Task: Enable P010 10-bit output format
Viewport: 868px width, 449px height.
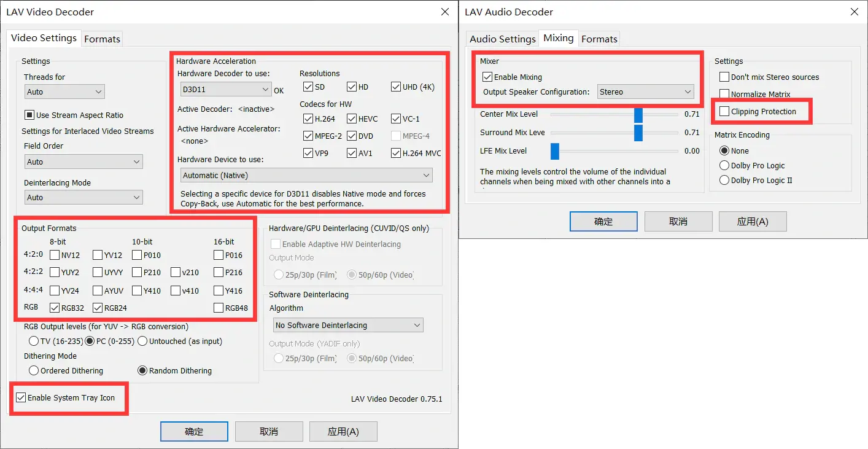Action: point(137,255)
